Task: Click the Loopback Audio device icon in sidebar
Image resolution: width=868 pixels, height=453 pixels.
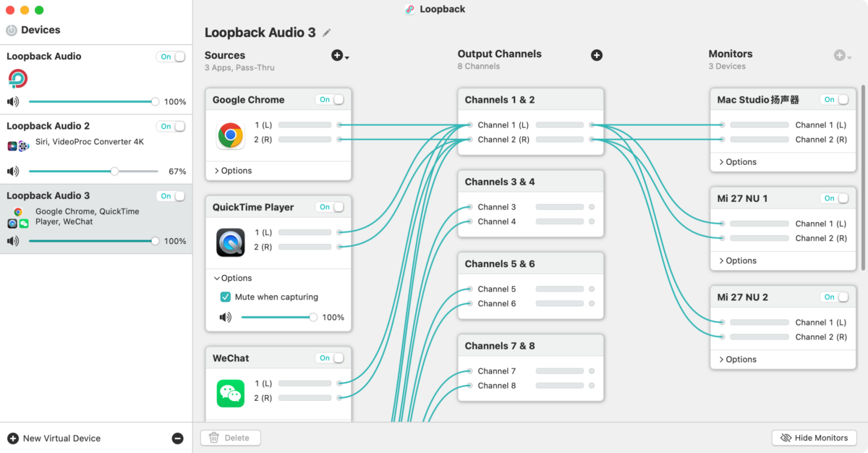Action: tap(18, 78)
